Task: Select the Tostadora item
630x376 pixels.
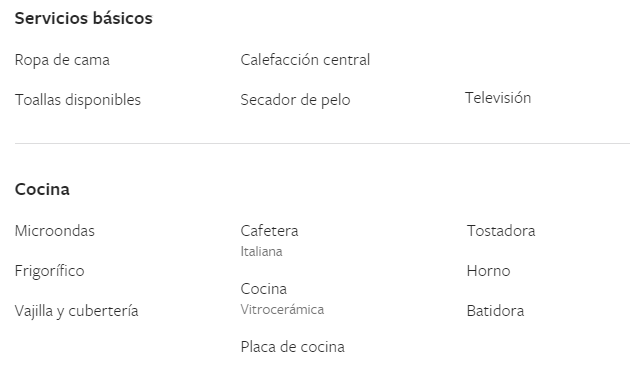Action: 501,231
